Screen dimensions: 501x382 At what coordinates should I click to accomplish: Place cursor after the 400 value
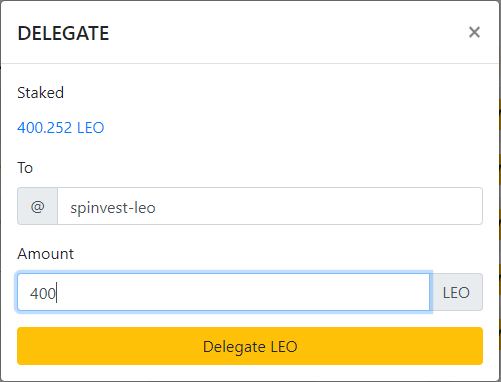[56, 293]
